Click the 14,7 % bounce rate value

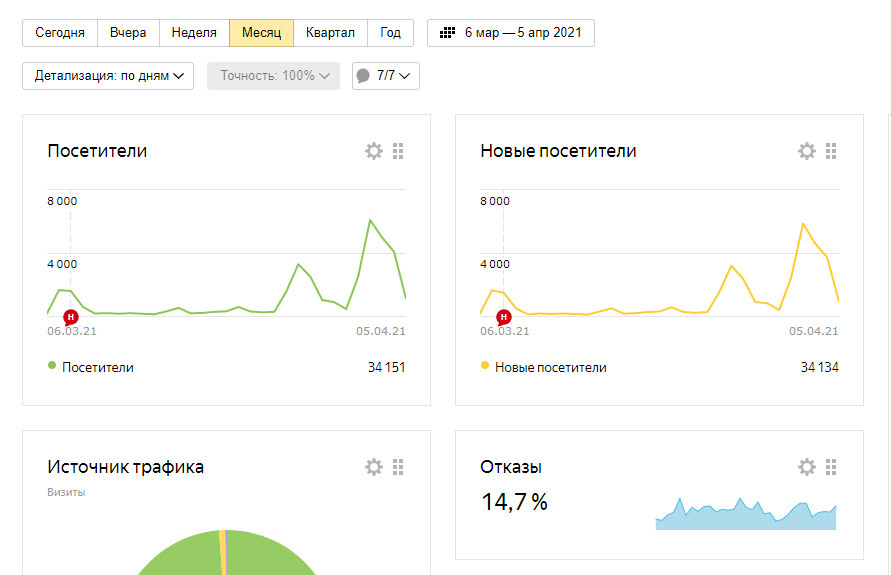514,502
